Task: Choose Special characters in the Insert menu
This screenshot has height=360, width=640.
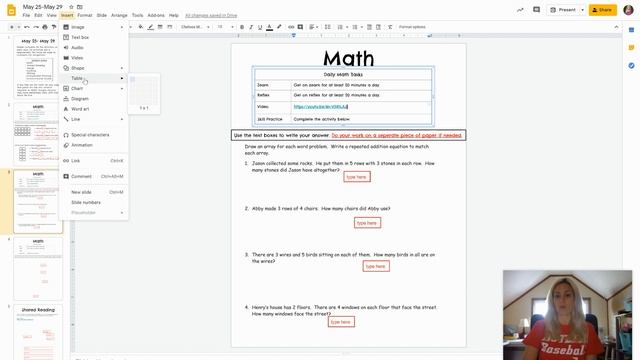Action: (93, 135)
